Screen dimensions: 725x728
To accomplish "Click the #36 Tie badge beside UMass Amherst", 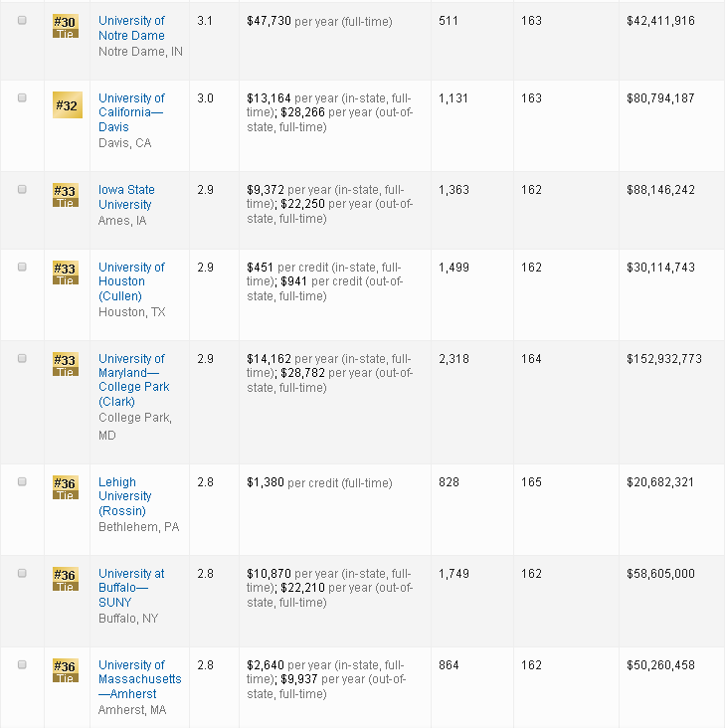I will (x=65, y=671).
